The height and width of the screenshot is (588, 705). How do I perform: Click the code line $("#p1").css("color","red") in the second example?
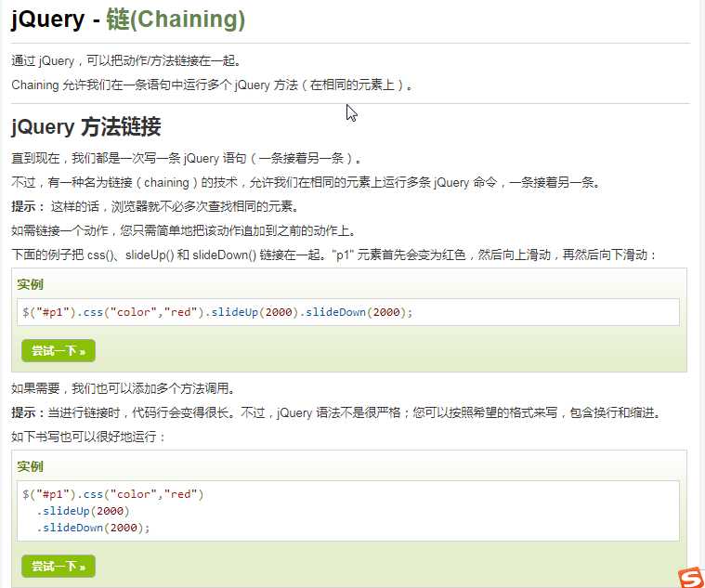113,494
